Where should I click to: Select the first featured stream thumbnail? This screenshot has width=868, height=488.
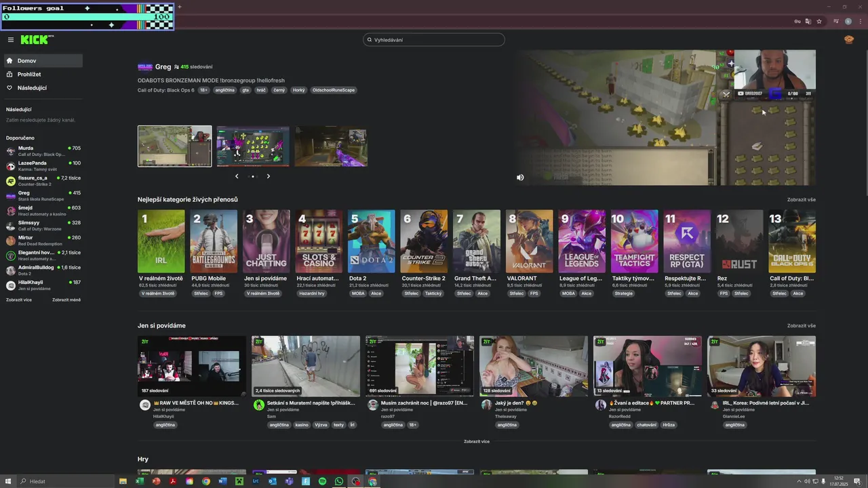(175, 146)
